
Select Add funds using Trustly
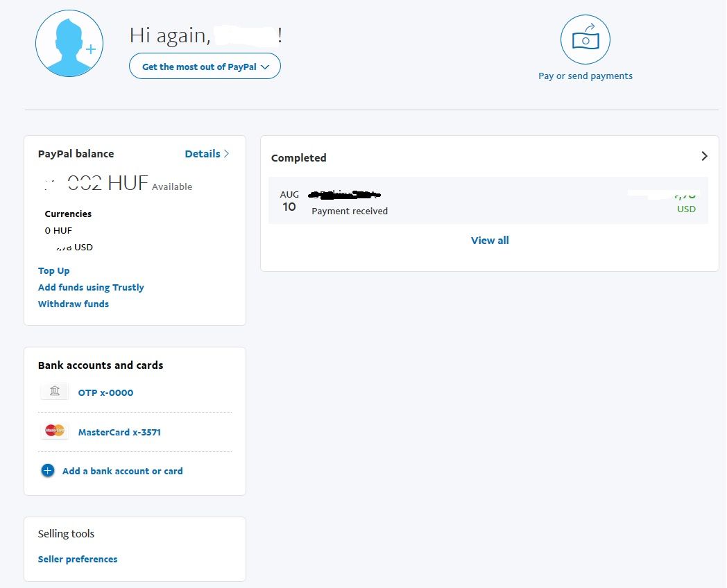tap(91, 287)
